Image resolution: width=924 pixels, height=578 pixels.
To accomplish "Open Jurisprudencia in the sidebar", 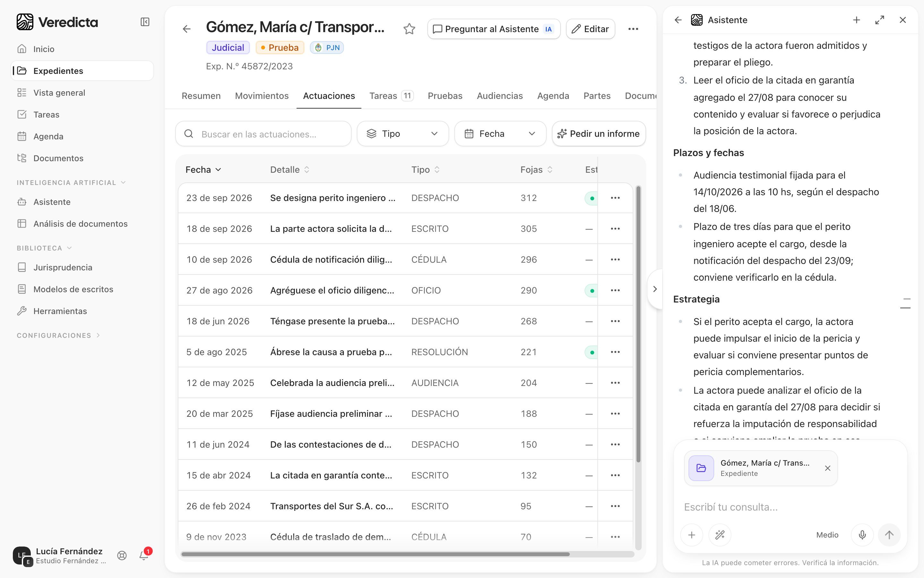I will click(82, 267).
